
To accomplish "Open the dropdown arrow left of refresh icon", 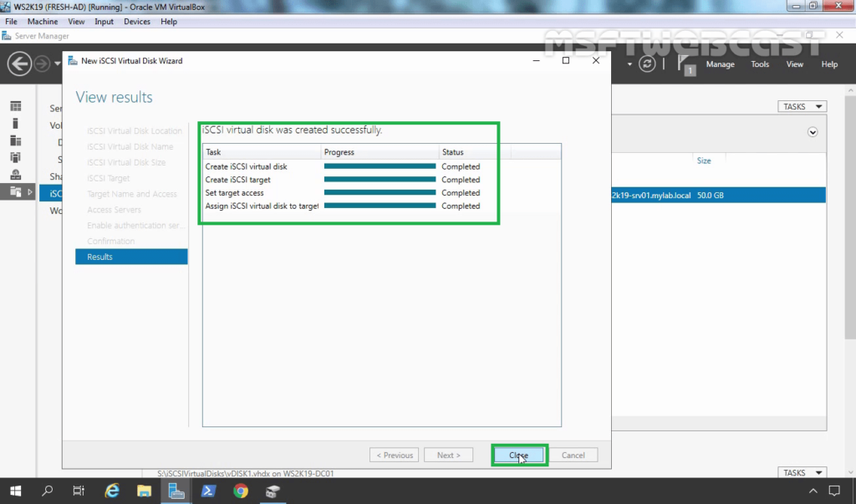I will click(629, 64).
